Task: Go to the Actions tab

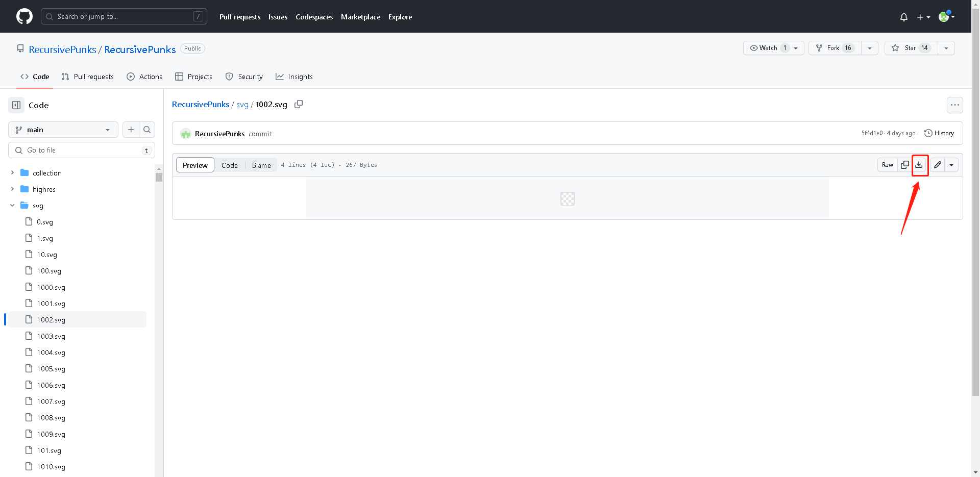Action: pyautogui.click(x=144, y=77)
